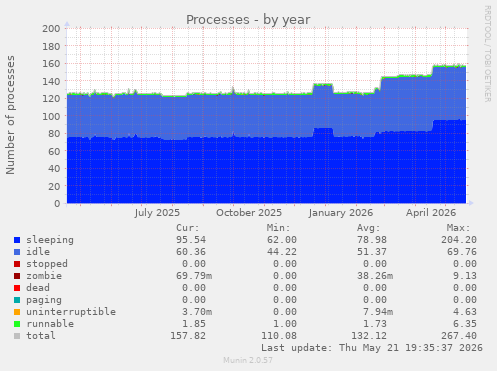Click the 'April 2026' axis label
The width and height of the screenshot is (497, 371).
(431, 213)
